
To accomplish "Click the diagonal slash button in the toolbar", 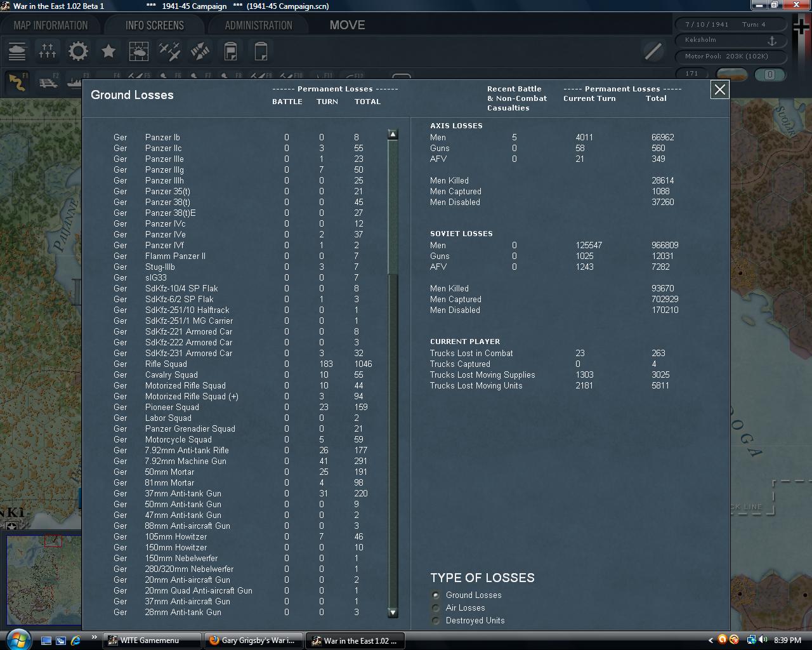I will click(x=653, y=51).
